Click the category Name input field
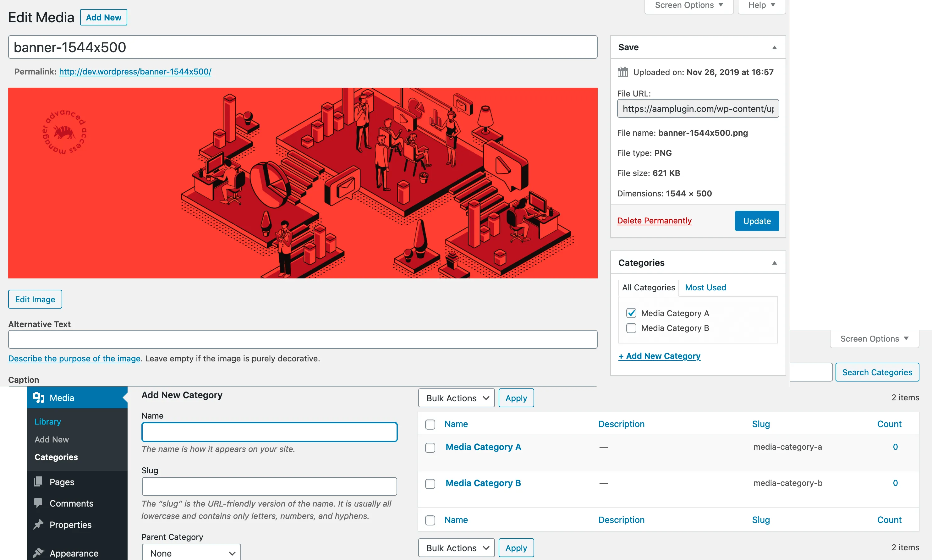The width and height of the screenshot is (932, 560). point(269,432)
